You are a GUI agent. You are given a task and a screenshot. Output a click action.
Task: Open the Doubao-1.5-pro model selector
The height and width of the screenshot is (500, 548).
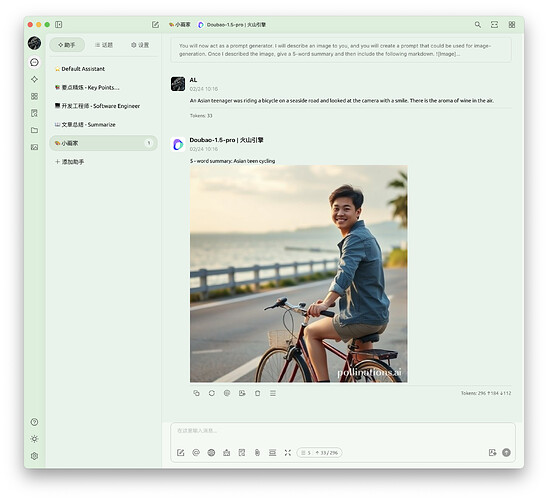[232, 24]
